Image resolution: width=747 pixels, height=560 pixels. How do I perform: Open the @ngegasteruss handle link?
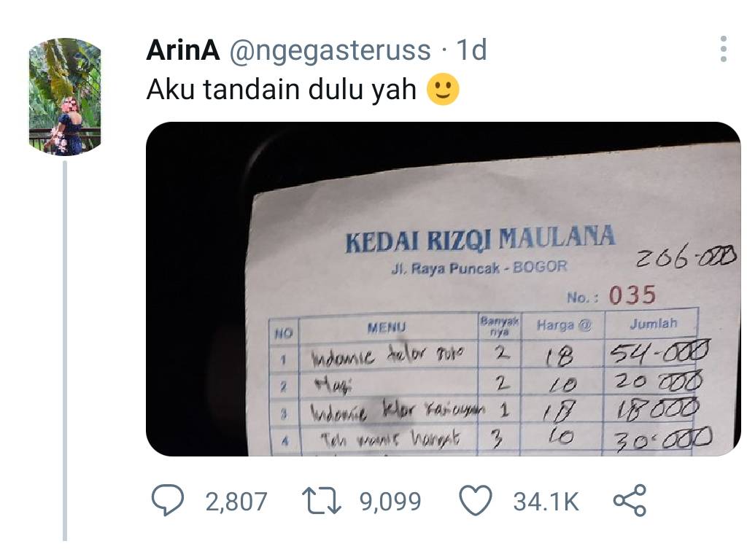(330, 51)
